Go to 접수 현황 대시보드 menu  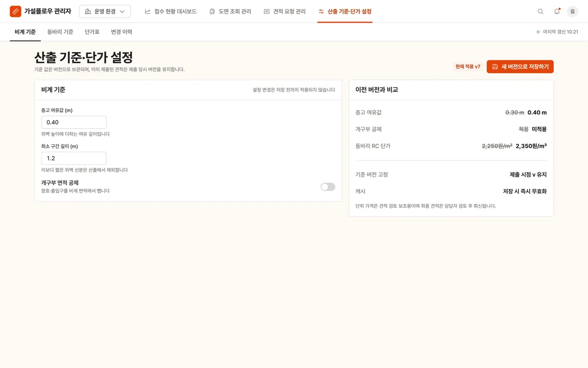coord(171,11)
